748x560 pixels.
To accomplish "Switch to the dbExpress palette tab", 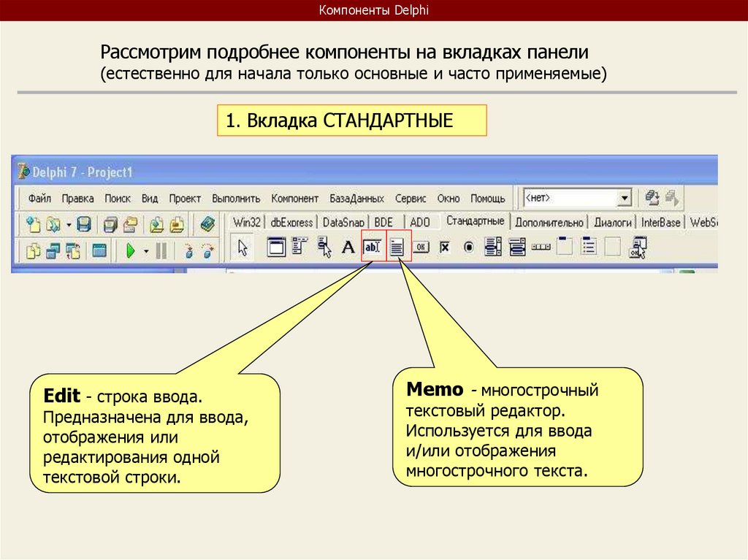I will (x=291, y=222).
